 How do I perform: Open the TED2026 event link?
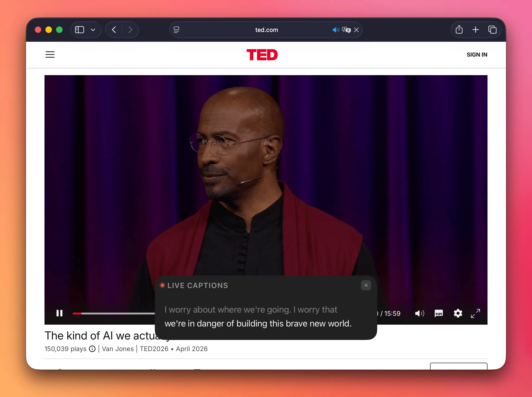click(x=154, y=349)
